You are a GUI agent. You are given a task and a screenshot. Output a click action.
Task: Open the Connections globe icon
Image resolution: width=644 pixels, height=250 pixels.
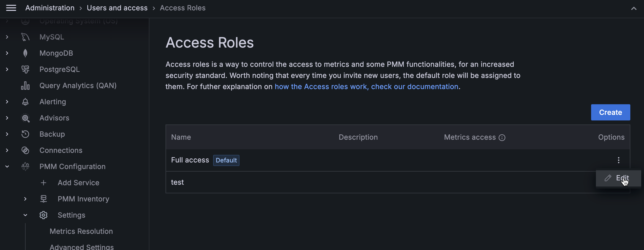[25, 150]
